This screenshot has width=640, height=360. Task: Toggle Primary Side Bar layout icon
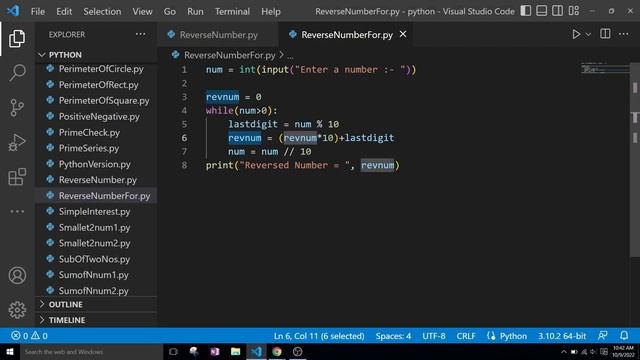click(526, 11)
